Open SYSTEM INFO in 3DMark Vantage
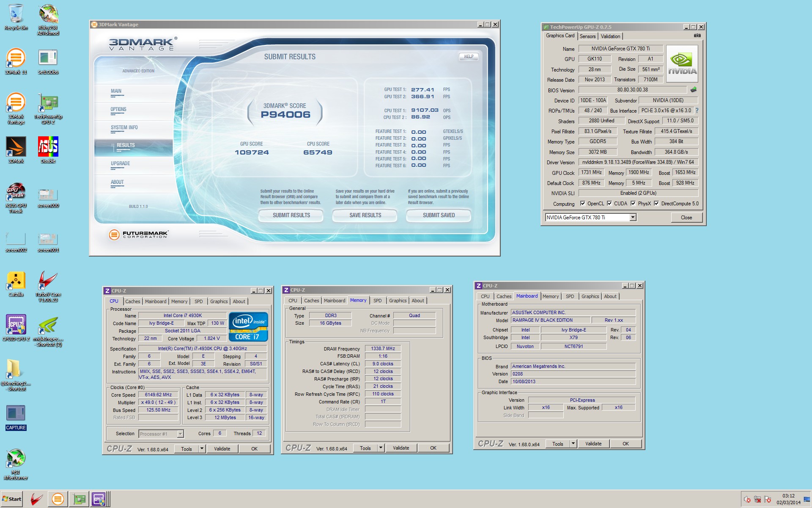Image resolution: width=812 pixels, height=508 pixels. (x=124, y=127)
